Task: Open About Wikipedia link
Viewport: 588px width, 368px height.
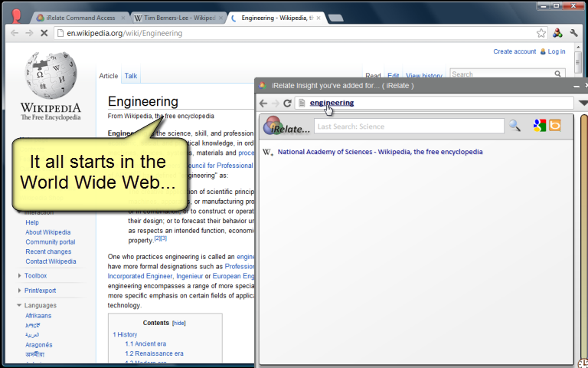Action: coord(47,232)
